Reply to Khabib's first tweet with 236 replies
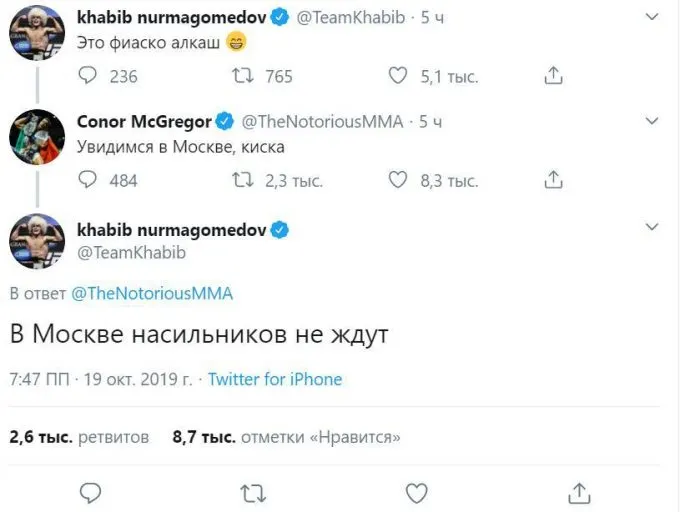 pyautogui.click(x=89, y=76)
